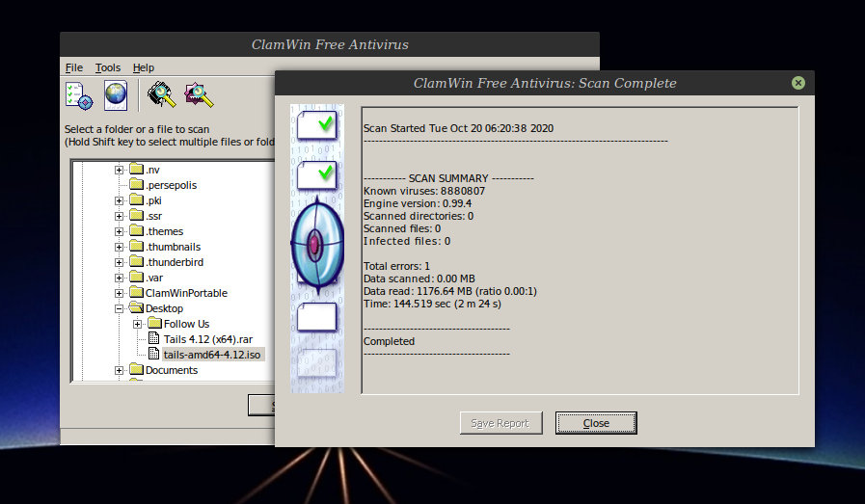Expand the .nv folder node
The width and height of the screenshot is (865, 504).
coord(119,170)
